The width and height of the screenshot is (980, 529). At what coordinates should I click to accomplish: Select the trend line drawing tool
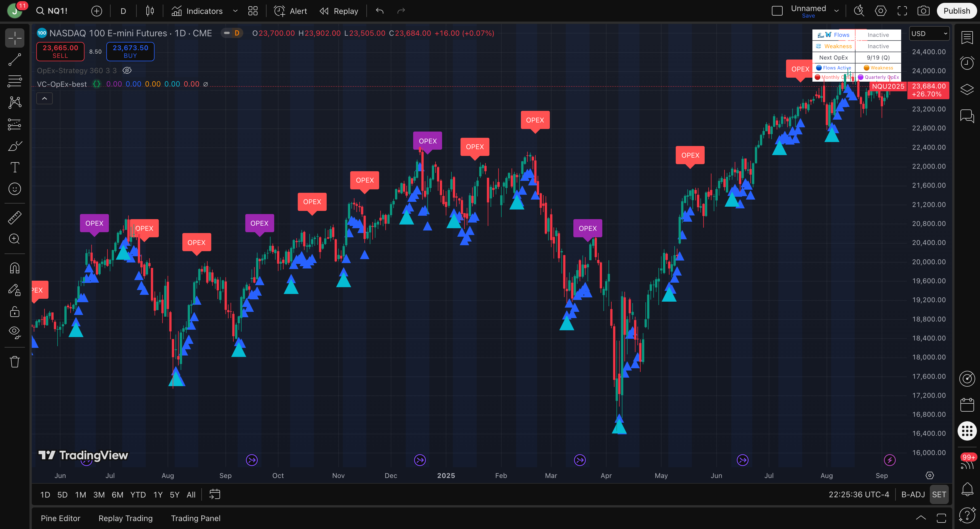tap(15, 60)
